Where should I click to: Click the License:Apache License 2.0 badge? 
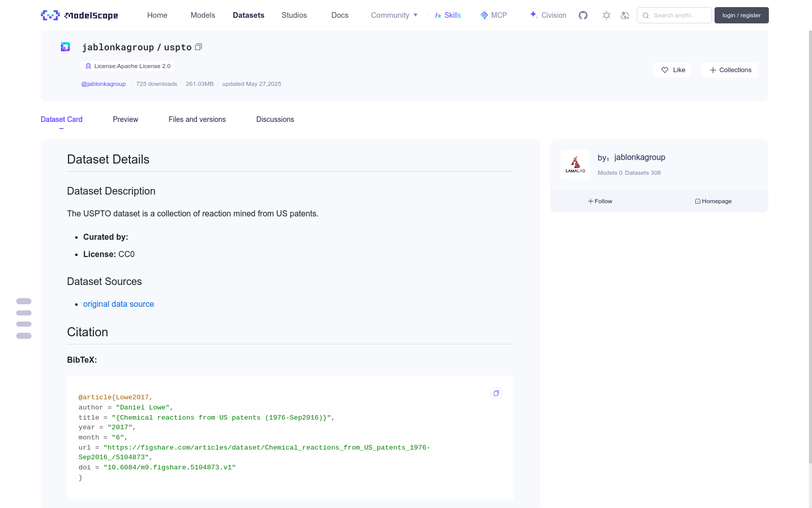coord(127,66)
